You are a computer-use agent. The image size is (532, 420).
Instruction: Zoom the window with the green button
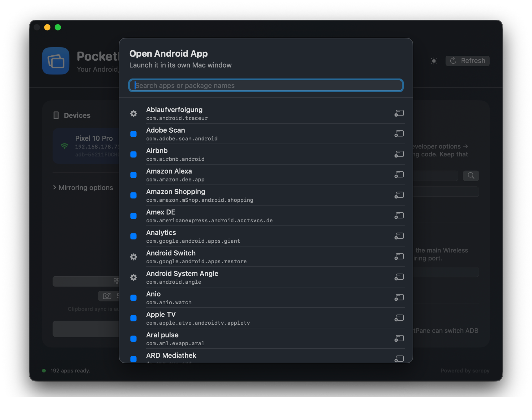tap(58, 27)
